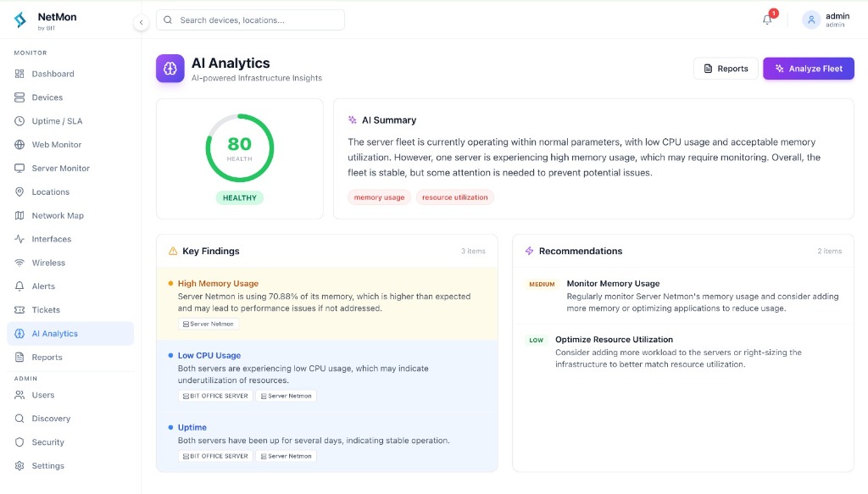Click the admin profile avatar

811,19
